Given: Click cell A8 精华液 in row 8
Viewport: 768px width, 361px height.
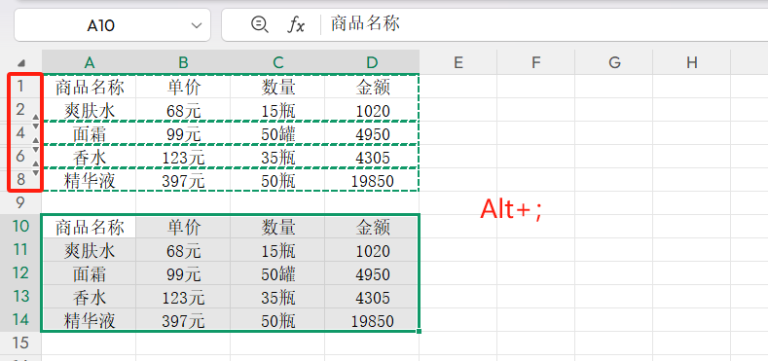Looking at the screenshot, I should [89, 180].
